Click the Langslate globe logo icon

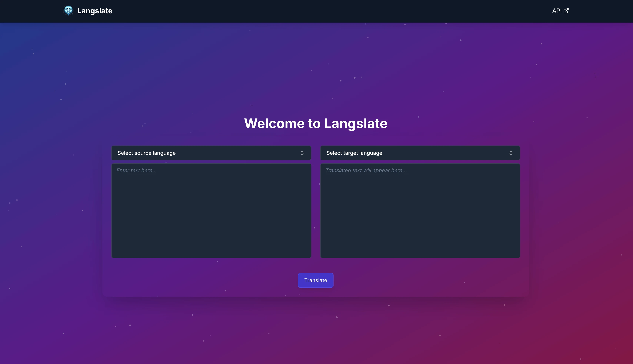[x=68, y=11]
